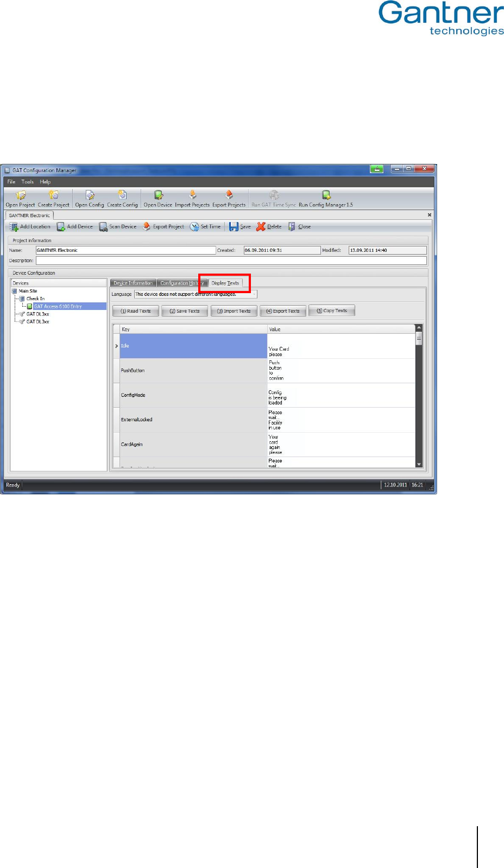Click into the Description field
The height and width of the screenshot is (868, 504).
231,261
